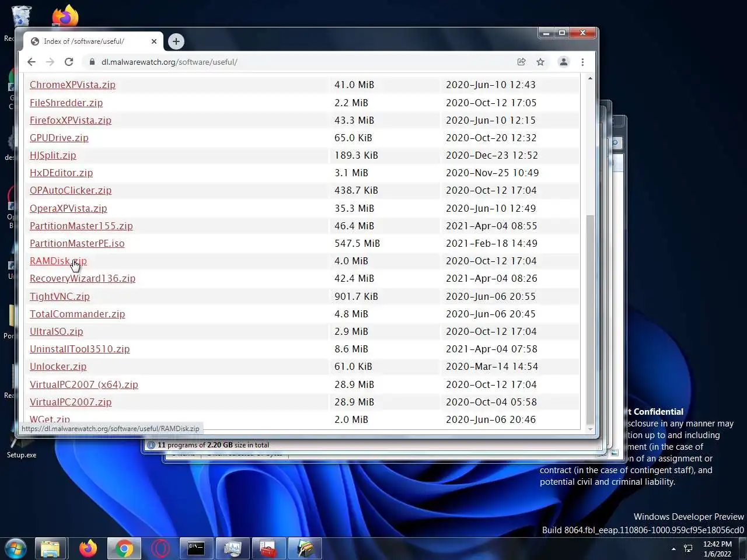Viewport: 747px width, 560px height.
Task: Click the 901.7 KiB size value
Action: (356, 296)
